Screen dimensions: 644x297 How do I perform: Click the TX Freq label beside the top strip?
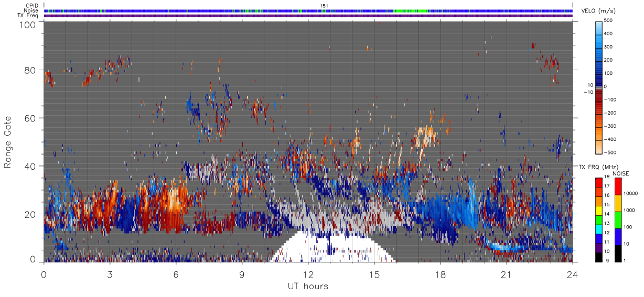coord(27,15)
